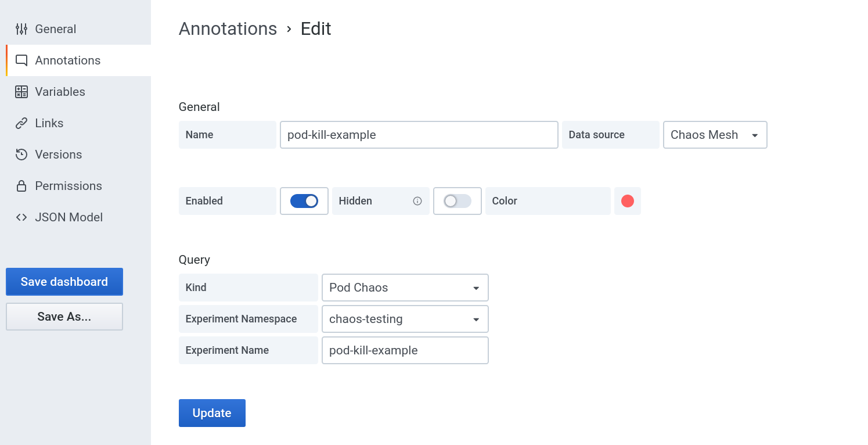The image size is (868, 445).
Task: Click the Update button
Action: (212, 413)
